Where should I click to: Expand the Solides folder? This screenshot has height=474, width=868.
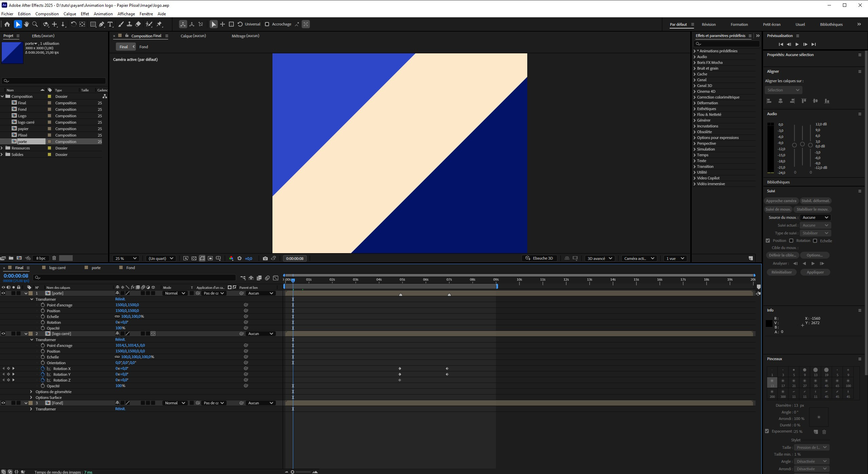coord(2,155)
